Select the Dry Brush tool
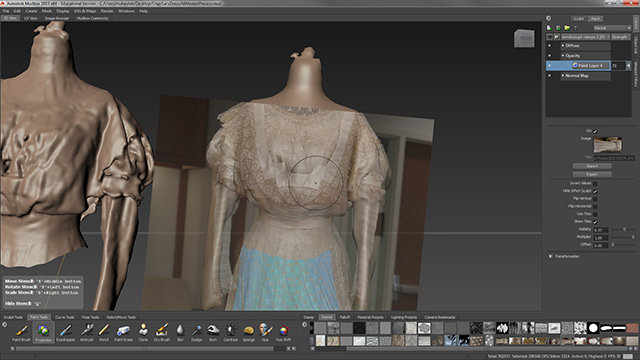The width and height of the screenshot is (640, 360). [162, 333]
